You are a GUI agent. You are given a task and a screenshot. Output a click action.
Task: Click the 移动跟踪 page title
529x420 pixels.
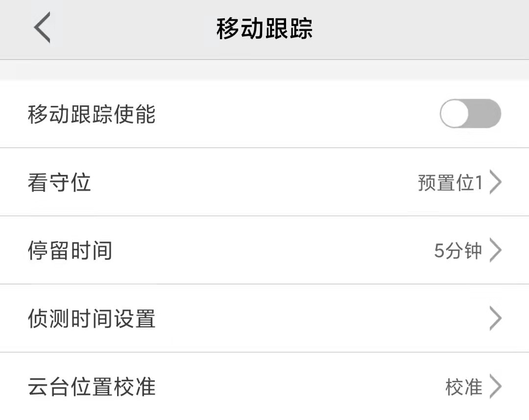tap(264, 28)
